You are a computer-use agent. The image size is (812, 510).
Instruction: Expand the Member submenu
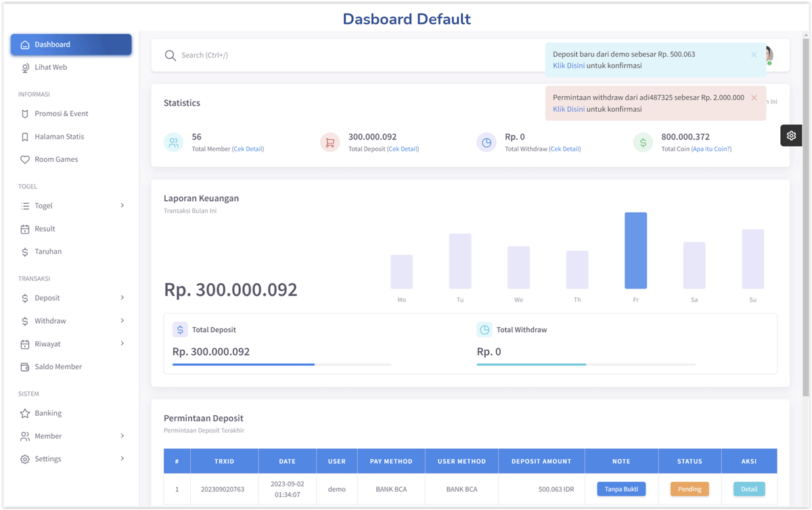point(122,435)
